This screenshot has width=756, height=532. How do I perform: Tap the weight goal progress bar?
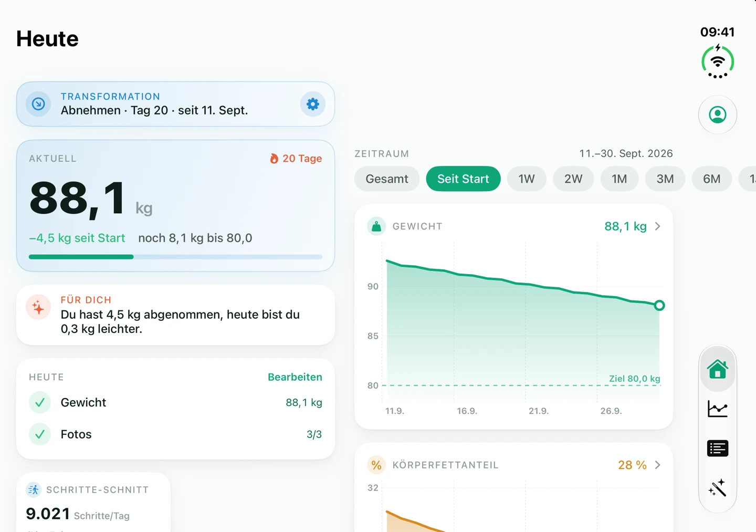pyautogui.click(x=175, y=257)
